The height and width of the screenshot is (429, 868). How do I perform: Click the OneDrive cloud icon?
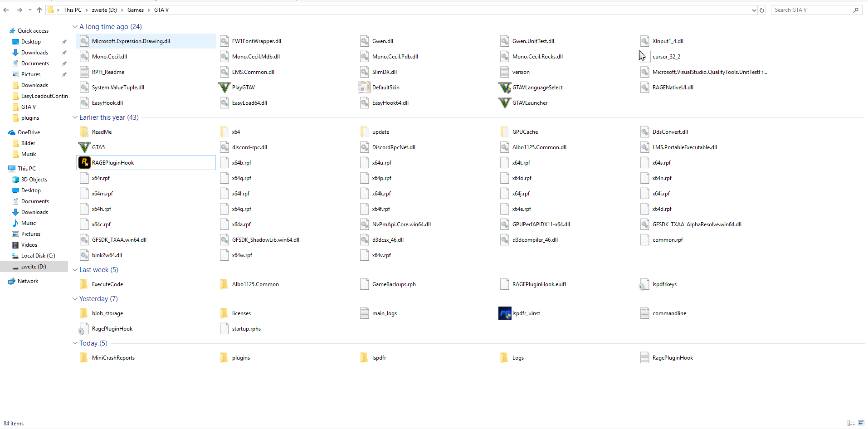coord(12,132)
